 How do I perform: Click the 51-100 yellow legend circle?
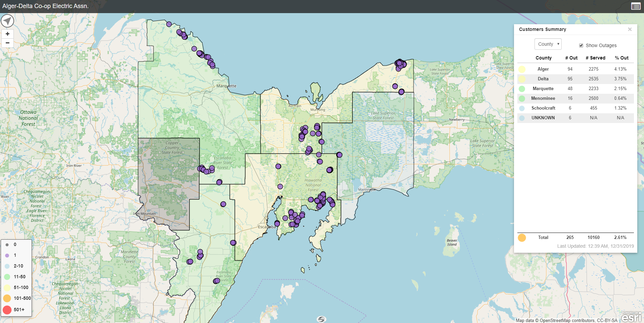coord(7,288)
